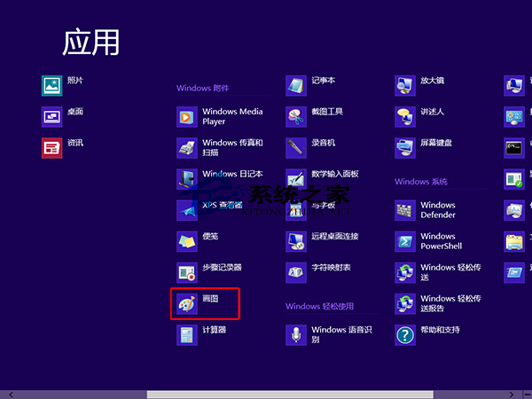Open Windows 轻松传送报告 reports
Viewport: 532px width, 399px height.
coord(405,304)
